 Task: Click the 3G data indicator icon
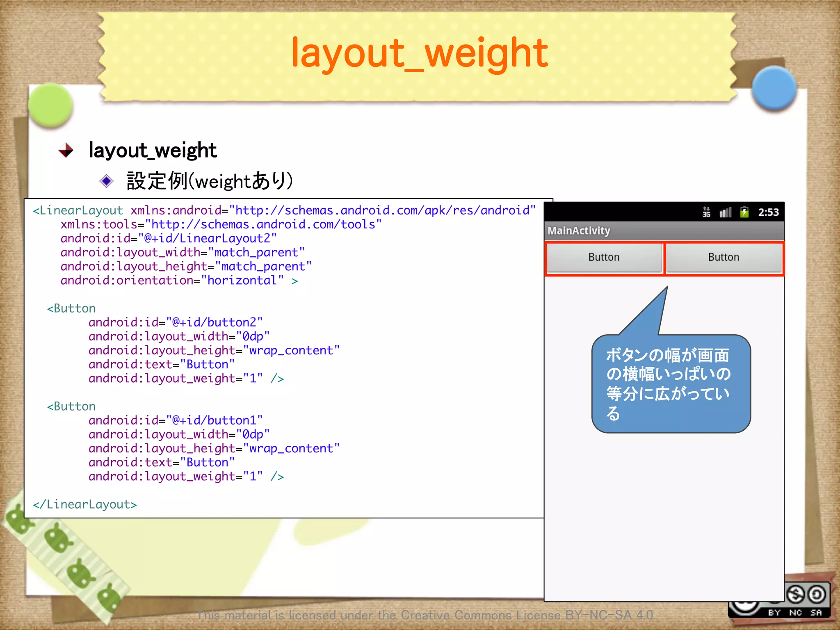click(706, 212)
